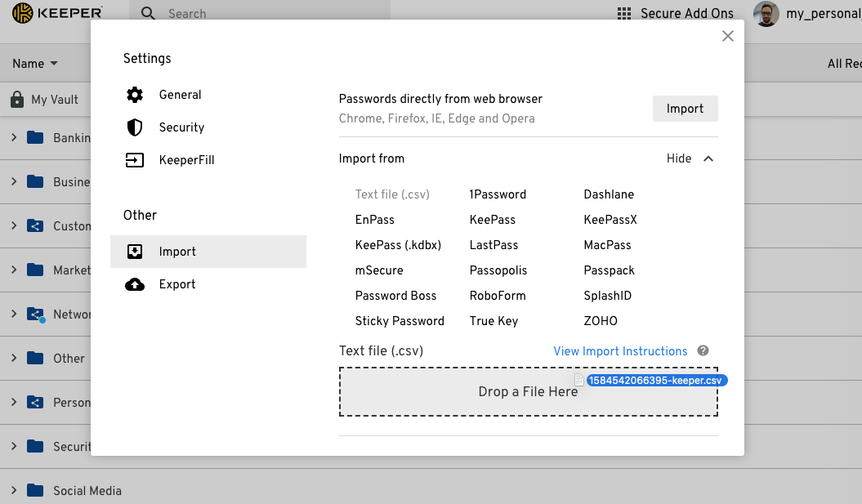Choose True Key as import source
Screen dimensions: 862x504
coord(494,321)
